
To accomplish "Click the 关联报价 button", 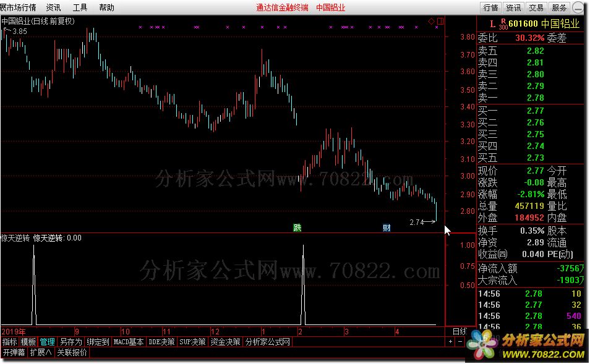I will [72, 352].
